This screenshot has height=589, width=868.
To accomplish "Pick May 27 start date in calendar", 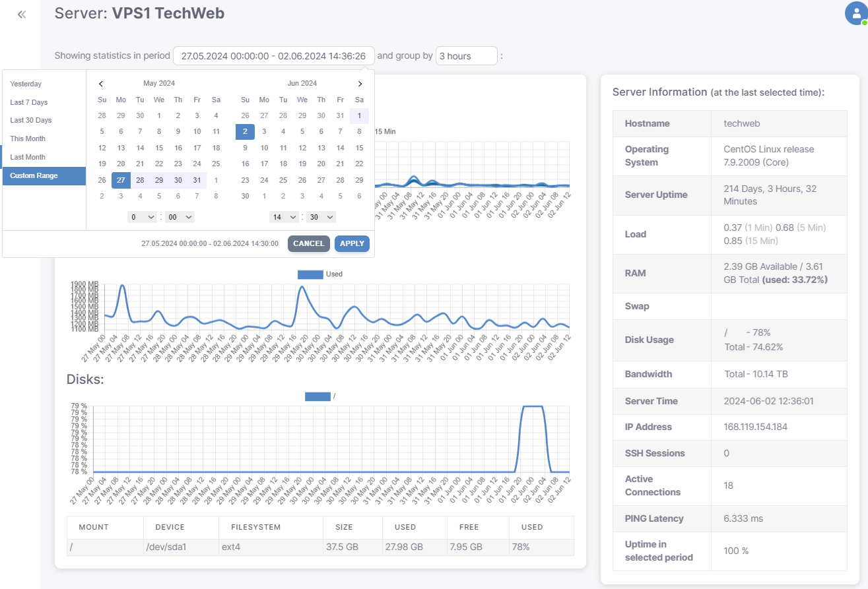I will 121,180.
